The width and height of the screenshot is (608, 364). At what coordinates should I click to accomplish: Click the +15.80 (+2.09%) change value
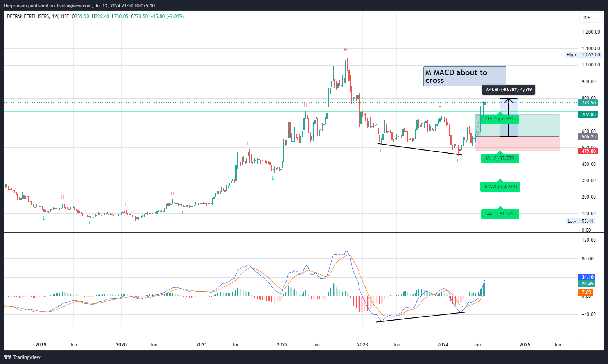167,16
